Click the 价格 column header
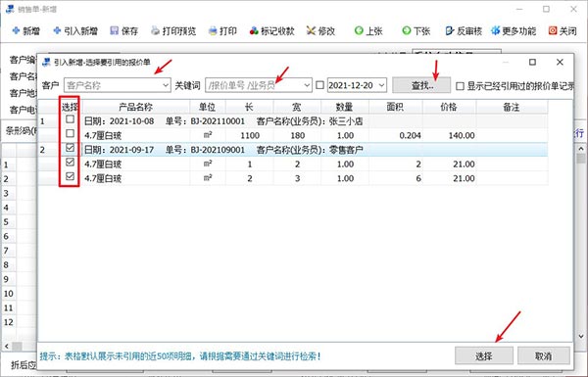 tap(449, 107)
